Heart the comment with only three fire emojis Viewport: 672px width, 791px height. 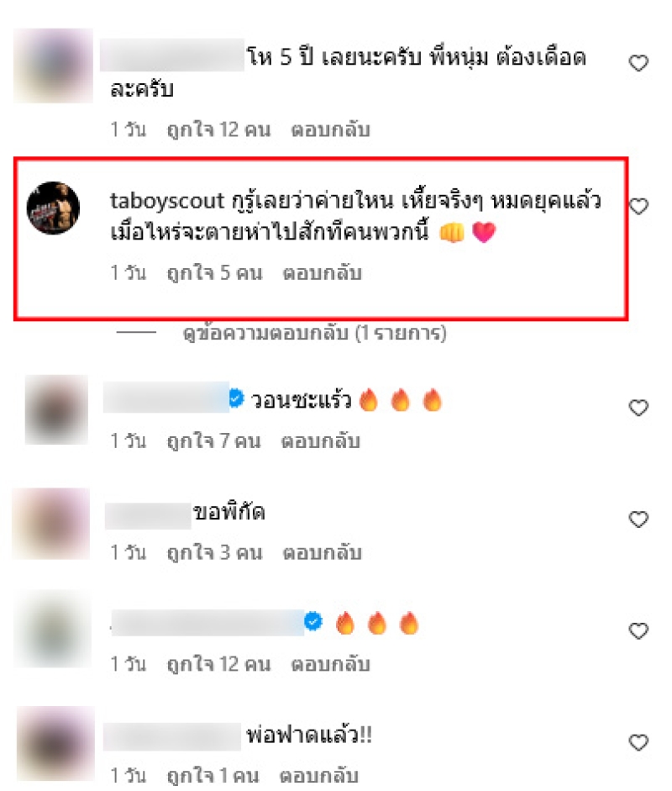(x=638, y=631)
